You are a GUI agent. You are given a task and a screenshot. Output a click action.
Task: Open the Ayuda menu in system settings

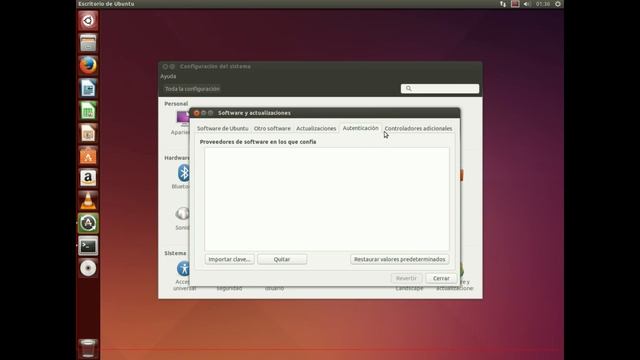tap(168, 76)
